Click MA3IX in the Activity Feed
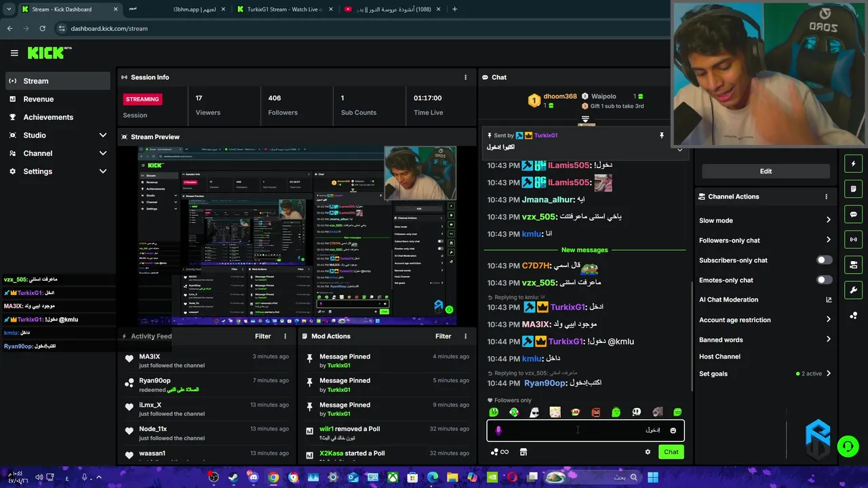Image resolution: width=868 pixels, height=488 pixels. [150, 357]
